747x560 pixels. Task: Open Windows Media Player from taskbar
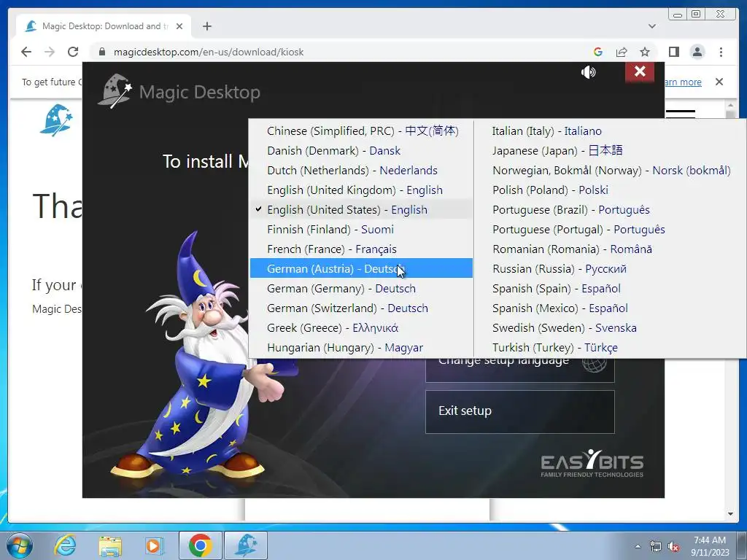[154, 545]
